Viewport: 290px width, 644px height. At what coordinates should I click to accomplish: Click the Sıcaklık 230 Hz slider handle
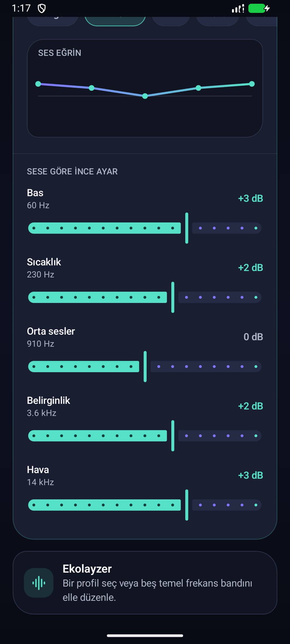pos(173,297)
